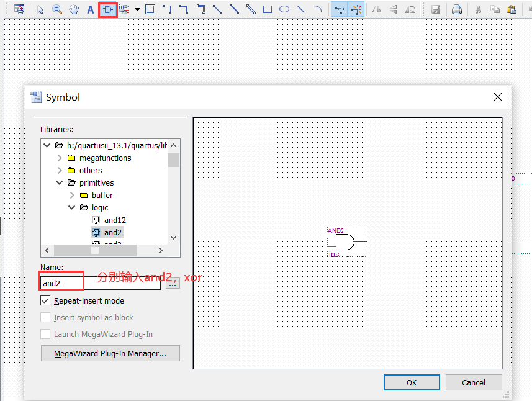Collapse the logic folder
This screenshot has width=532, height=401.
click(x=71, y=207)
